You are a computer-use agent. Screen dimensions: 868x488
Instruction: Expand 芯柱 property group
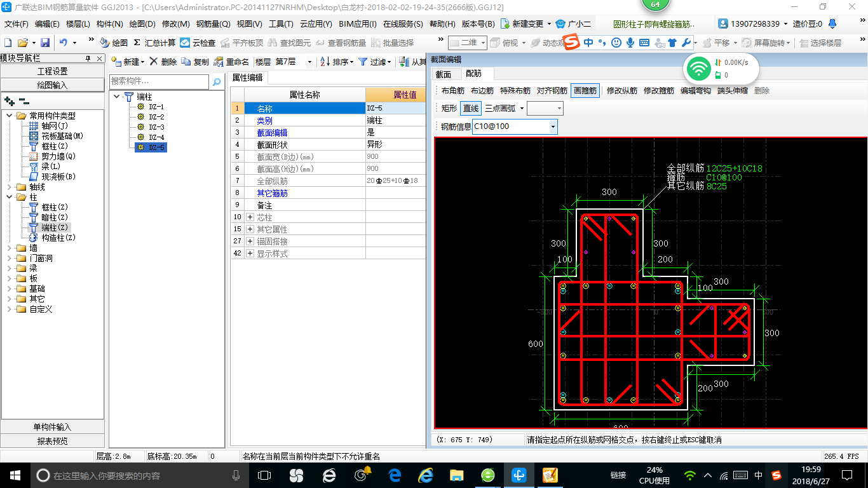coord(250,217)
